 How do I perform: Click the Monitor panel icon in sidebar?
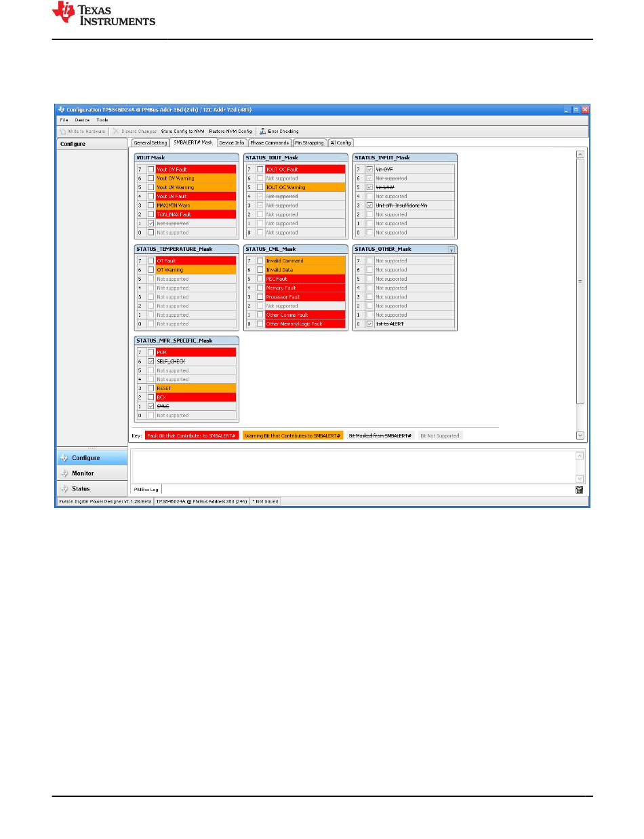tap(65, 473)
